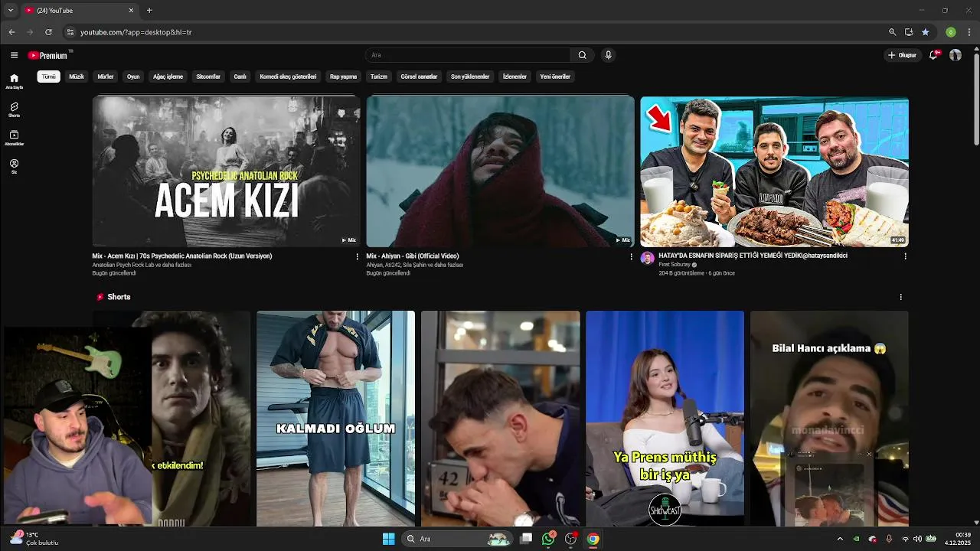The height and width of the screenshot is (551, 980).
Task: Click the YouTube Premium logo
Action: tap(48, 55)
